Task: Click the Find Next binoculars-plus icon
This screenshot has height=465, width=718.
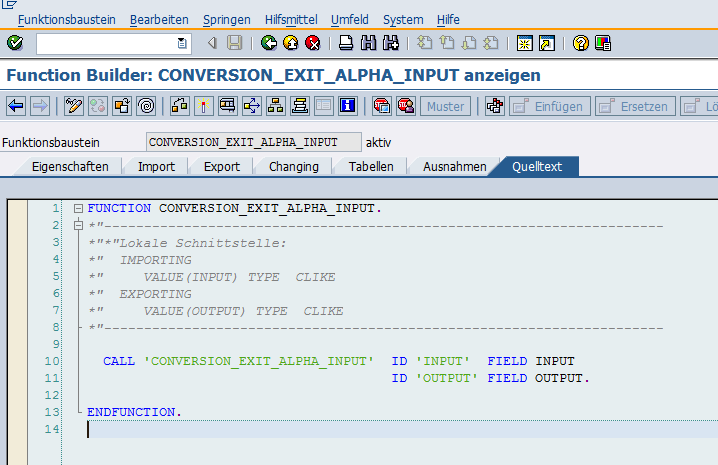Action: tap(391, 43)
